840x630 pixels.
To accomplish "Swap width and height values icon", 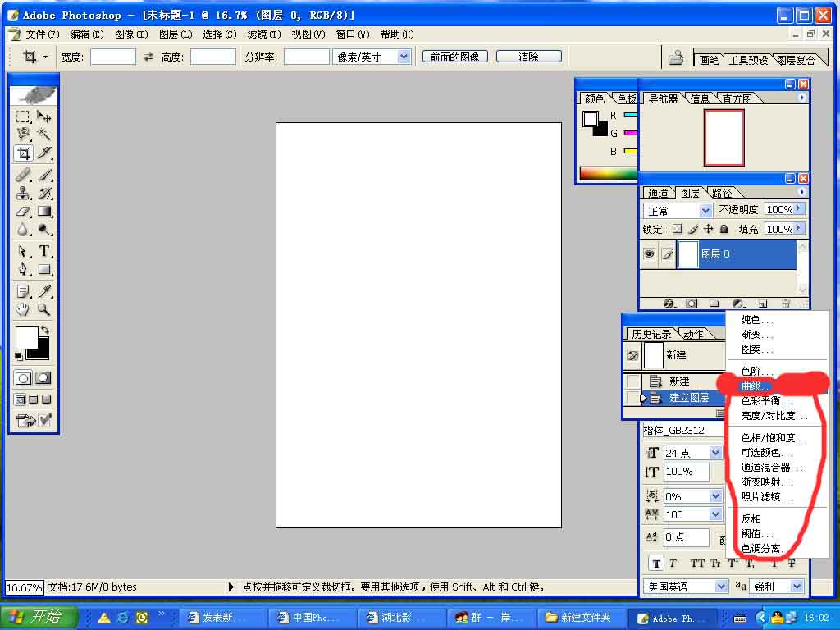I will pos(148,57).
